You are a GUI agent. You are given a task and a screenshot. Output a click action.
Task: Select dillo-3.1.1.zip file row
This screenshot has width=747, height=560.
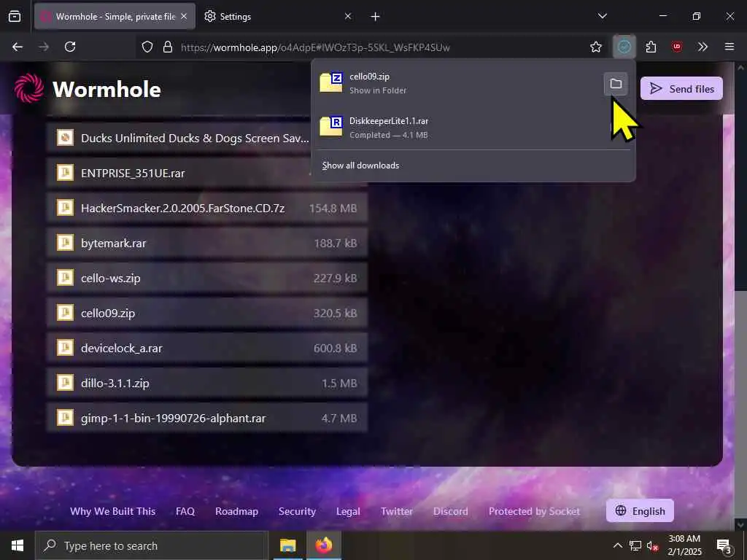[207, 383]
